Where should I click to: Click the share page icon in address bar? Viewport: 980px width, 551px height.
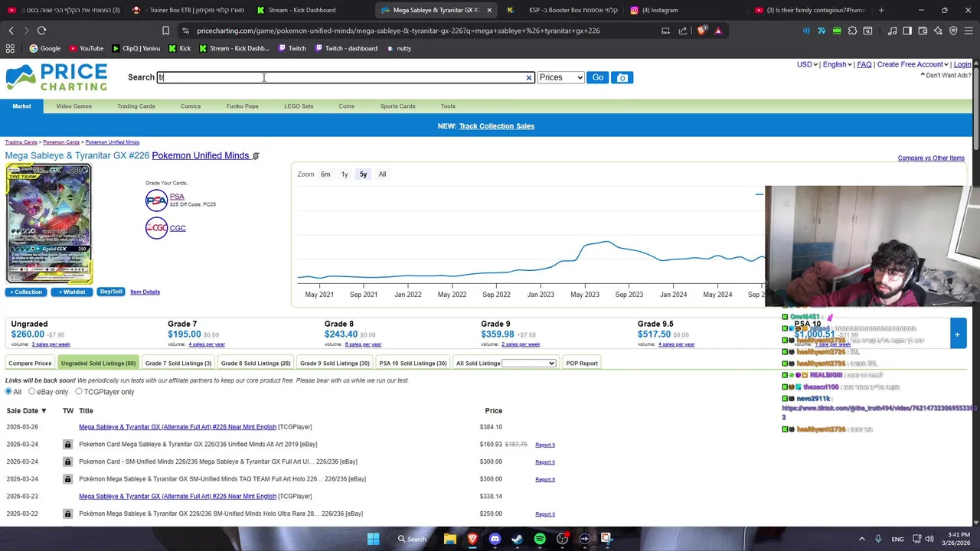pyautogui.click(x=683, y=31)
